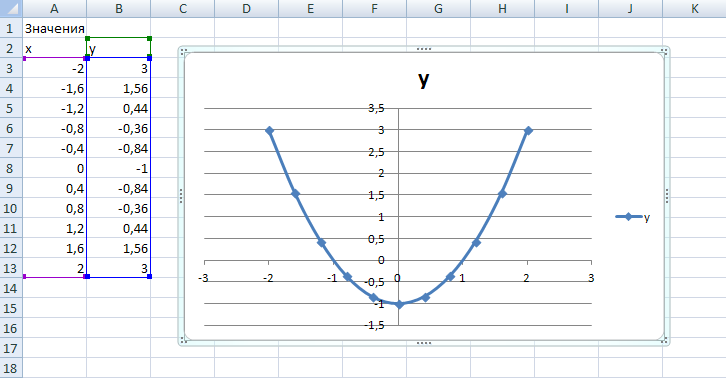Screen dimensions: 726x378
Task: Click cell A8 with value 0
Action: pyautogui.click(x=55, y=168)
